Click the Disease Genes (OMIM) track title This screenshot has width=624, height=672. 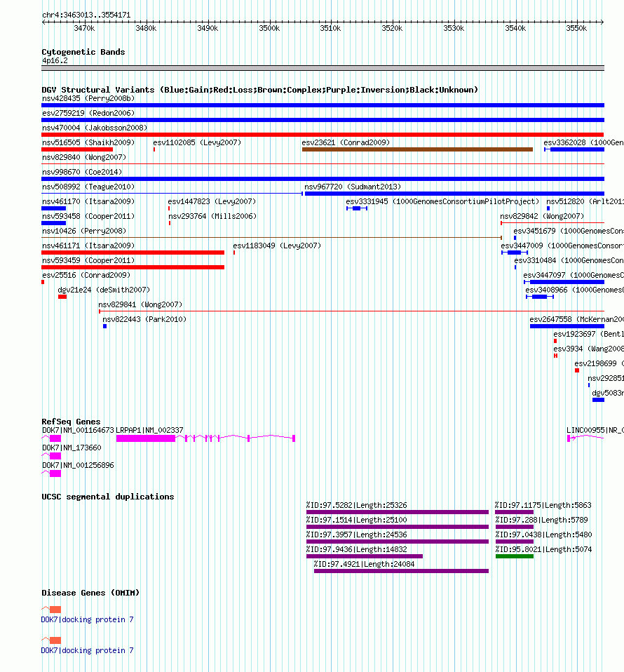(x=90, y=592)
